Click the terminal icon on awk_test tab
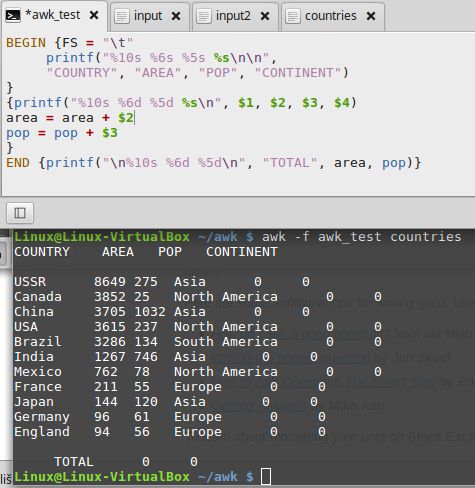The height and width of the screenshot is (488, 475). coord(13,15)
